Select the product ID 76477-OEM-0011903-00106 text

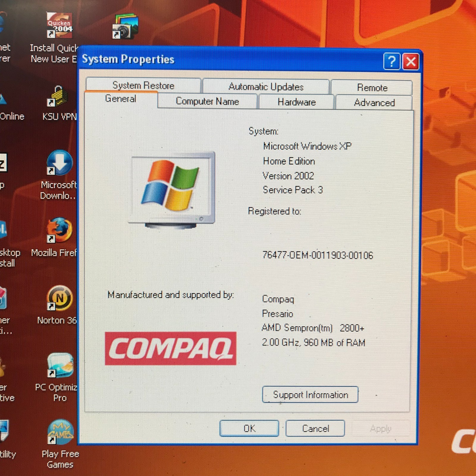[317, 255]
